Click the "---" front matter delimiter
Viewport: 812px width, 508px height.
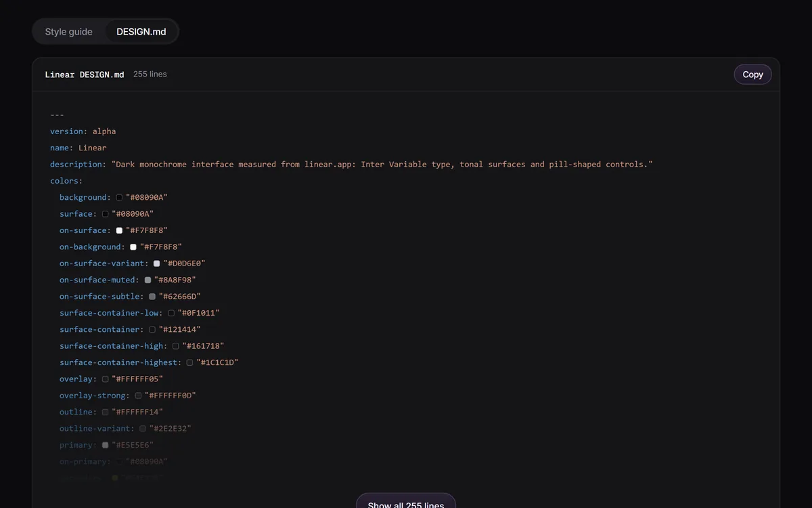coord(57,115)
